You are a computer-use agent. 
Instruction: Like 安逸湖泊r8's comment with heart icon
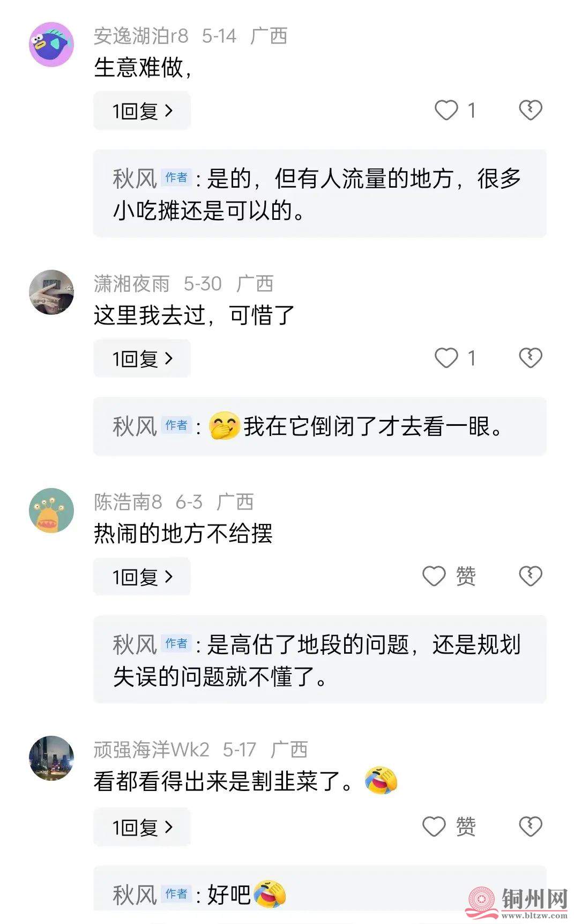[x=446, y=110]
